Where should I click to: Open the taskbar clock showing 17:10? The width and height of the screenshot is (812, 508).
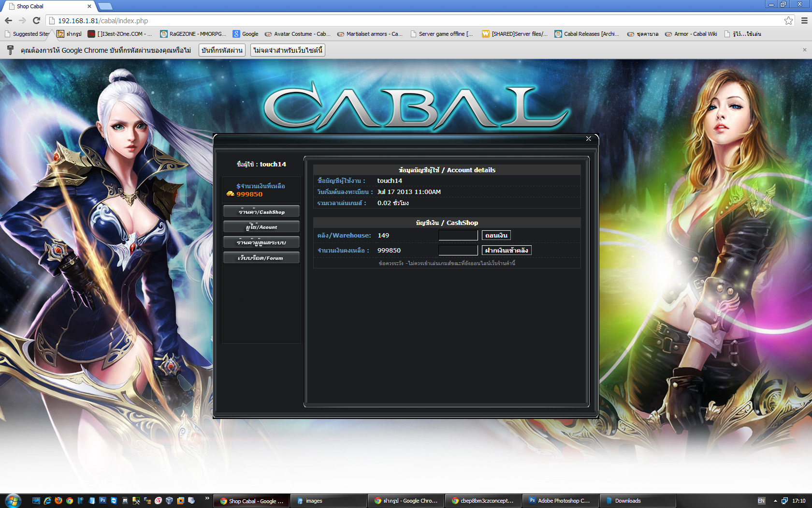(x=799, y=501)
